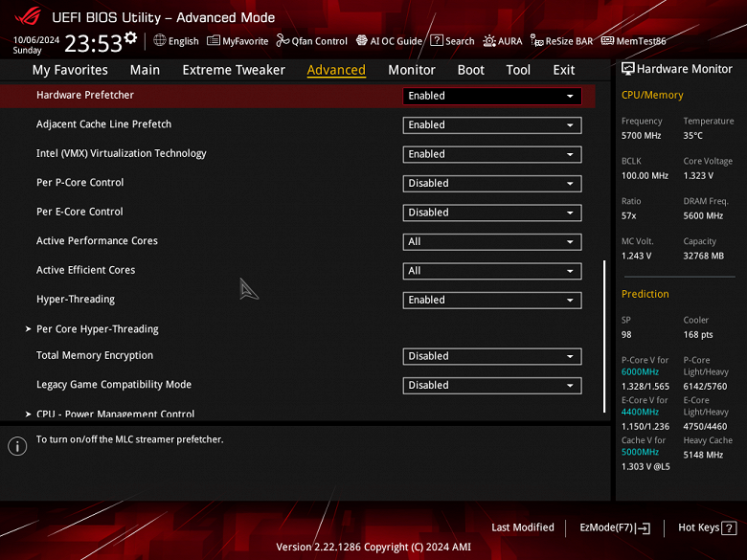Click Last Modified button
This screenshot has width=747, height=560.
[x=523, y=527]
